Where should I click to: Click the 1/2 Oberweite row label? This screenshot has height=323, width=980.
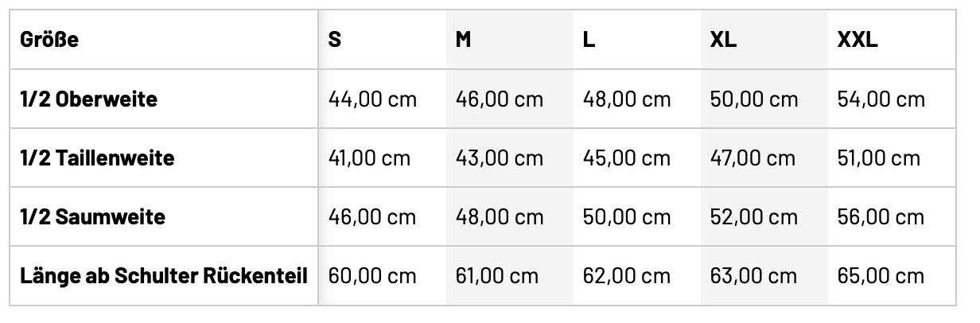click(x=88, y=99)
